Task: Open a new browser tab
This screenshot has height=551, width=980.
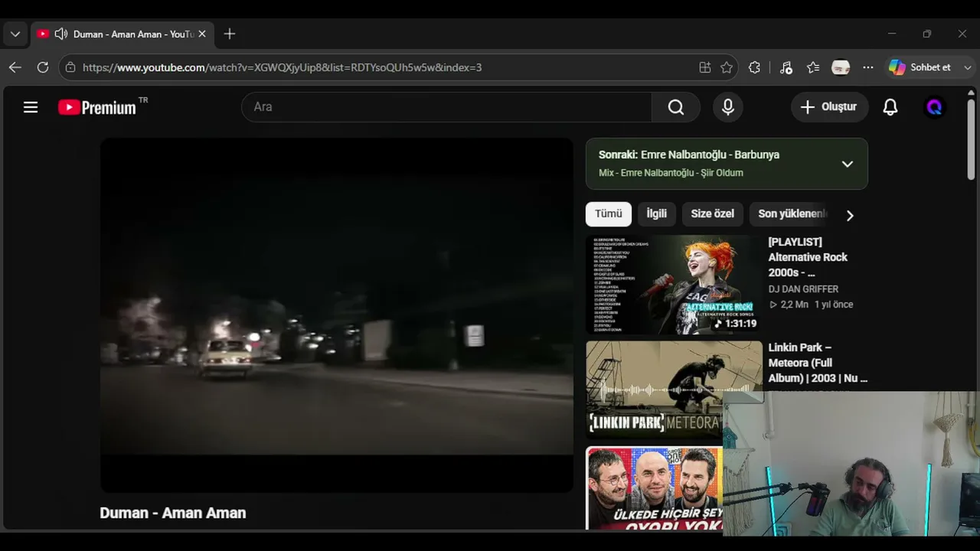Action: [230, 34]
